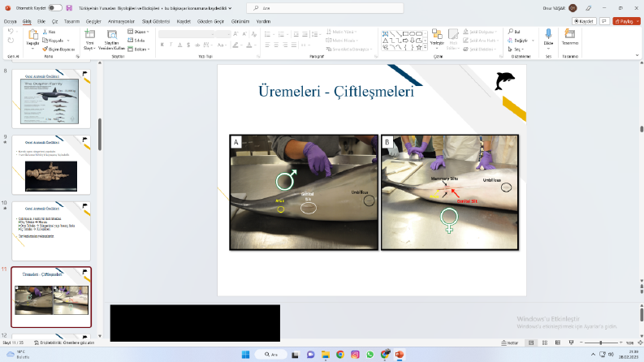The height and width of the screenshot is (362, 644).
Task: Open Slaytları Yeniden Kullan
Action: click(111, 40)
